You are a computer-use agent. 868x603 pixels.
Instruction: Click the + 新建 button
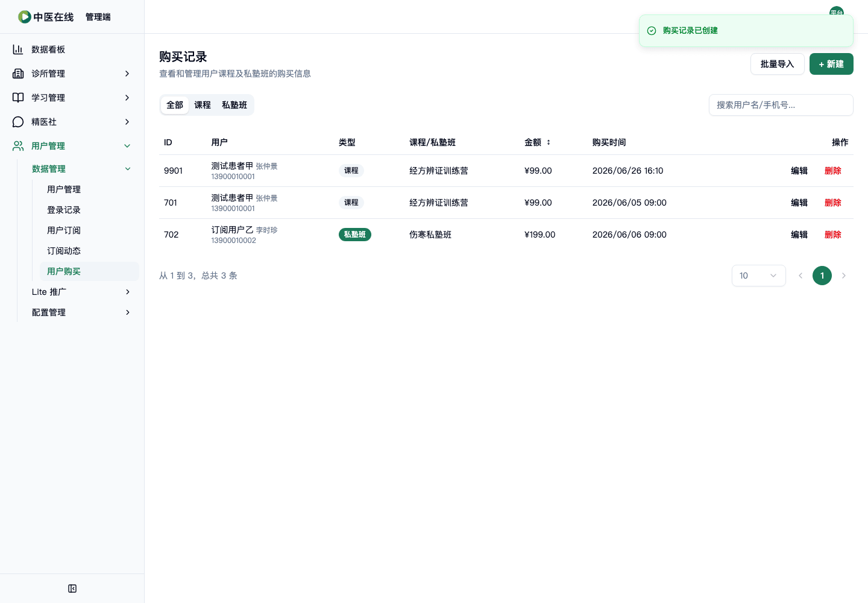[831, 64]
